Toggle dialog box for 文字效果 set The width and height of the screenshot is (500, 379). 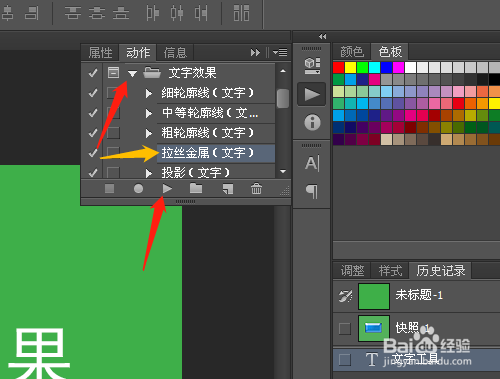[113, 72]
